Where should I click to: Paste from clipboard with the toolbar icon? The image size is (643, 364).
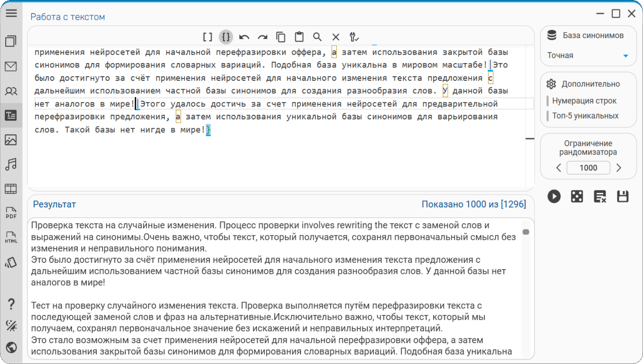(299, 37)
